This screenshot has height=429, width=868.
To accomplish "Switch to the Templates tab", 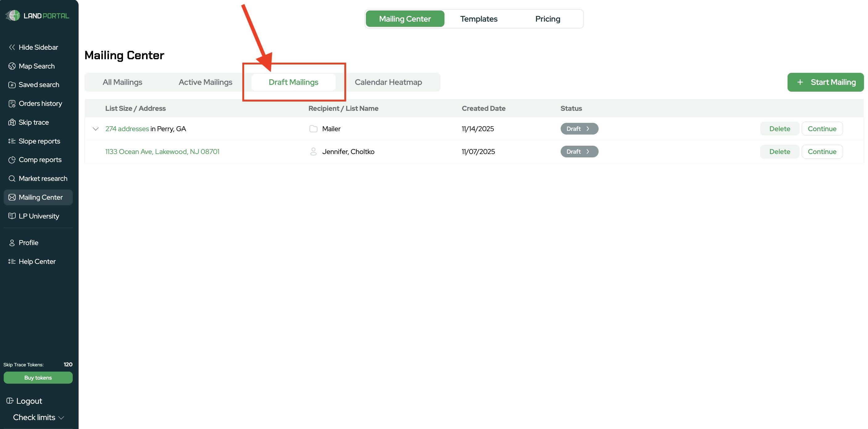I will click(478, 19).
